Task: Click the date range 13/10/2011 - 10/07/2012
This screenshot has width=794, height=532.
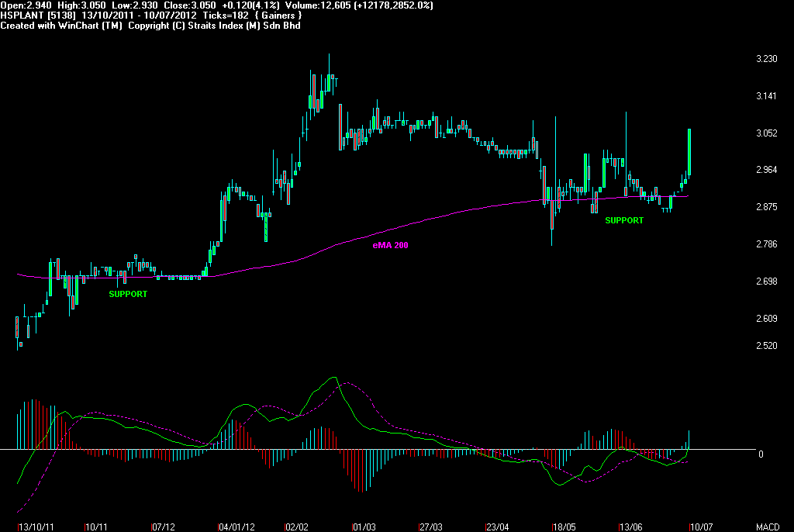Action: coord(139,16)
